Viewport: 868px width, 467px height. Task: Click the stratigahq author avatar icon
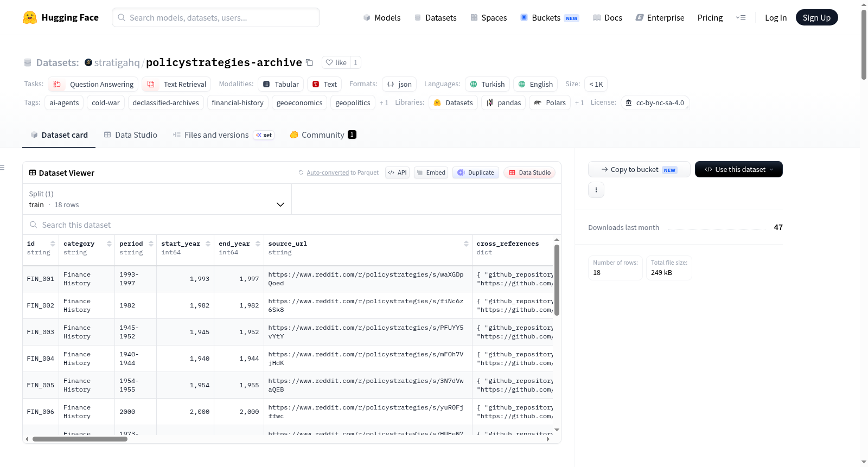pos(88,62)
